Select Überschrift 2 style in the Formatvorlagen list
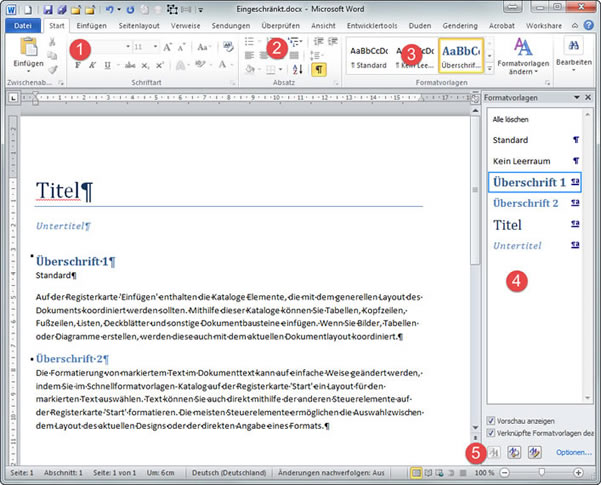The height and width of the screenshot is (485, 601). pos(525,203)
